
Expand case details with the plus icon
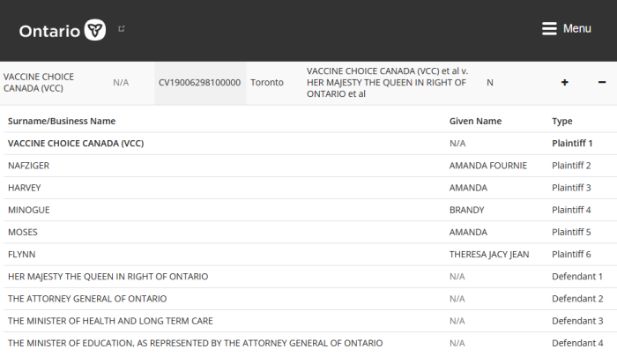coord(565,82)
